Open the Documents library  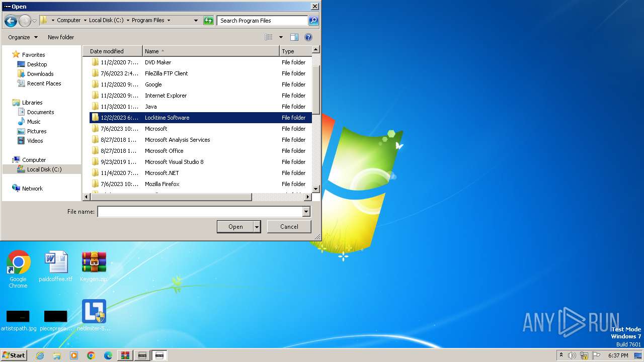(40, 112)
